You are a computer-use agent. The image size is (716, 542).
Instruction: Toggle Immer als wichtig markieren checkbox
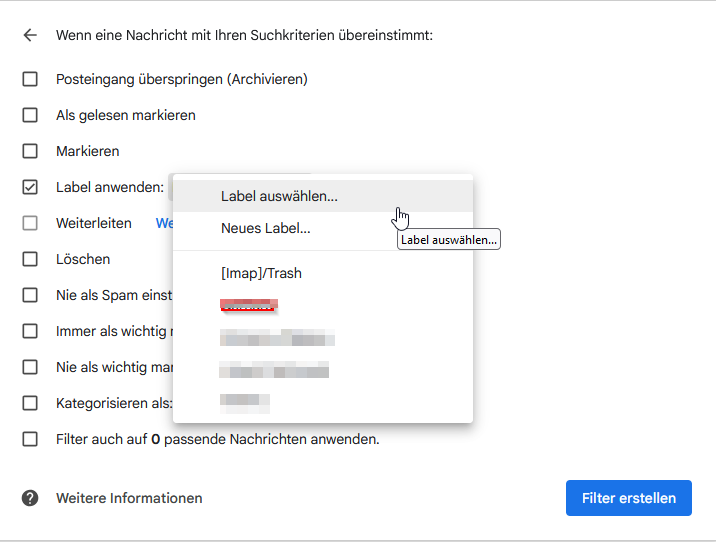tap(30, 331)
